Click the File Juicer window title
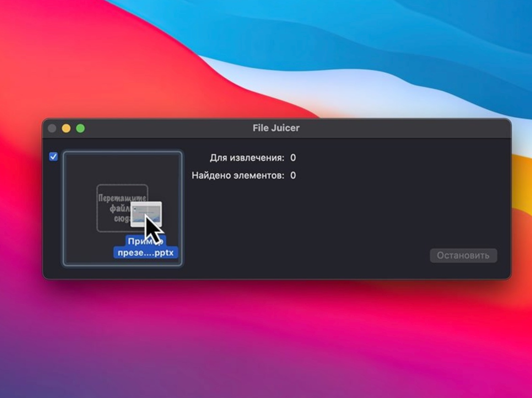532x398 pixels. coord(276,128)
